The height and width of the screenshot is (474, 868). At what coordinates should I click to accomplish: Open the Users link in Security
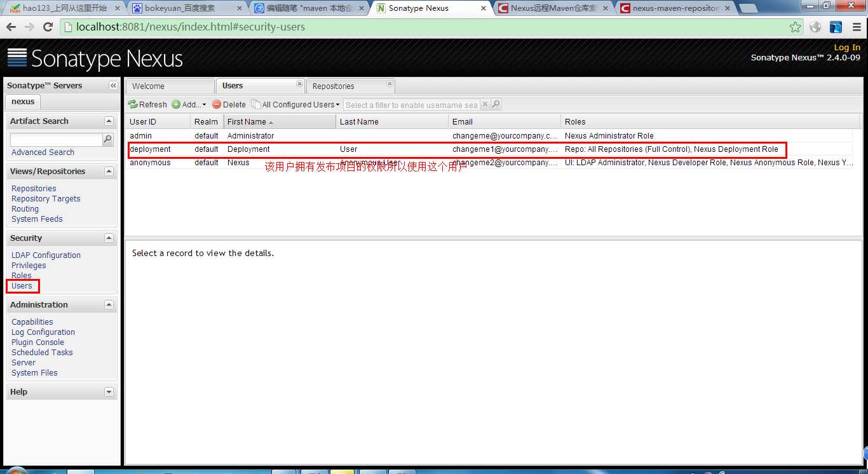click(x=22, y=285)
